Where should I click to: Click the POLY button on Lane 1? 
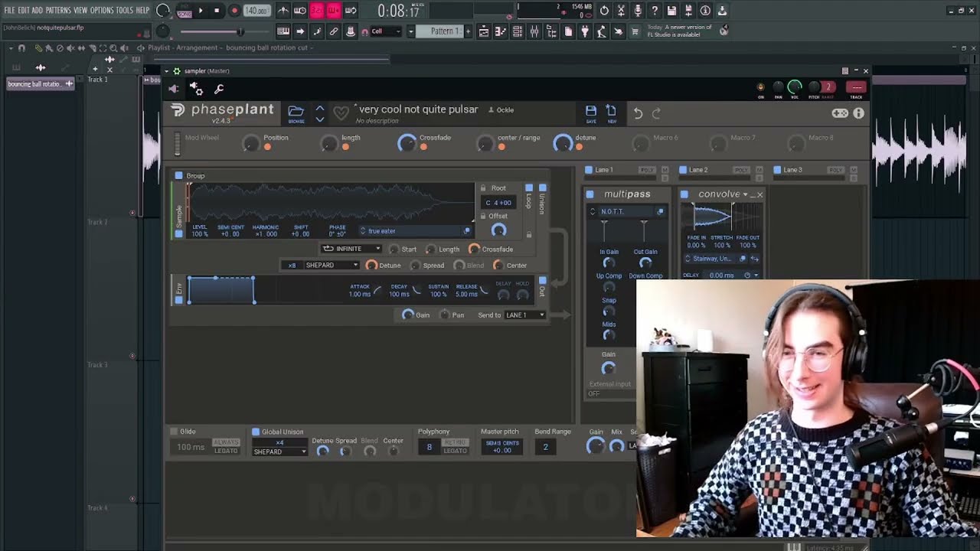click(647, 170)
